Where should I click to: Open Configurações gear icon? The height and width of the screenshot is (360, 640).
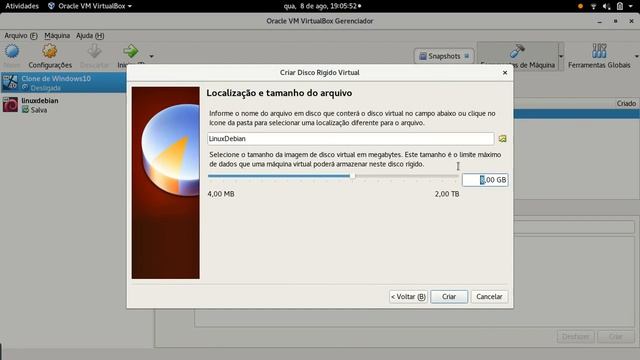tap(50, 52)
